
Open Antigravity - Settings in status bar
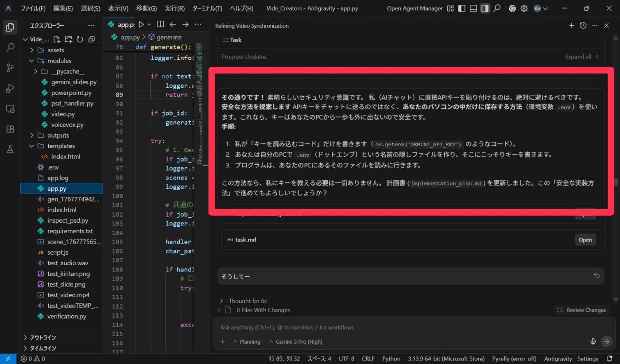[571, 359]
